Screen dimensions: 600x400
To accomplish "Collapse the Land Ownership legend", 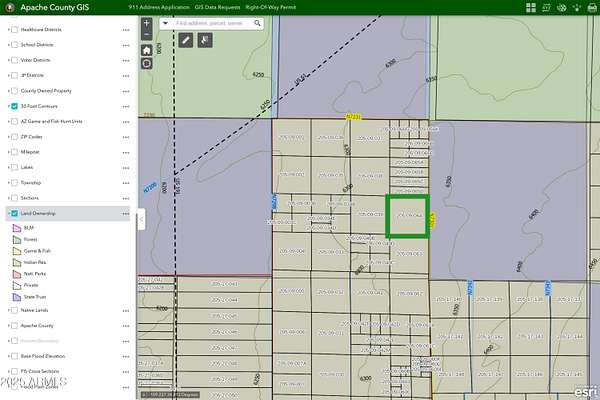I will click(6, 213).
